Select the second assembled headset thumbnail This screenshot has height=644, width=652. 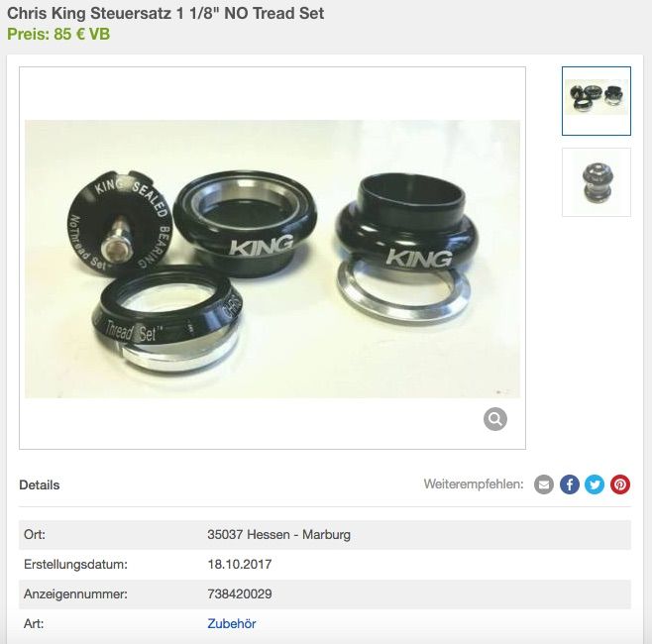coord(597,182)
